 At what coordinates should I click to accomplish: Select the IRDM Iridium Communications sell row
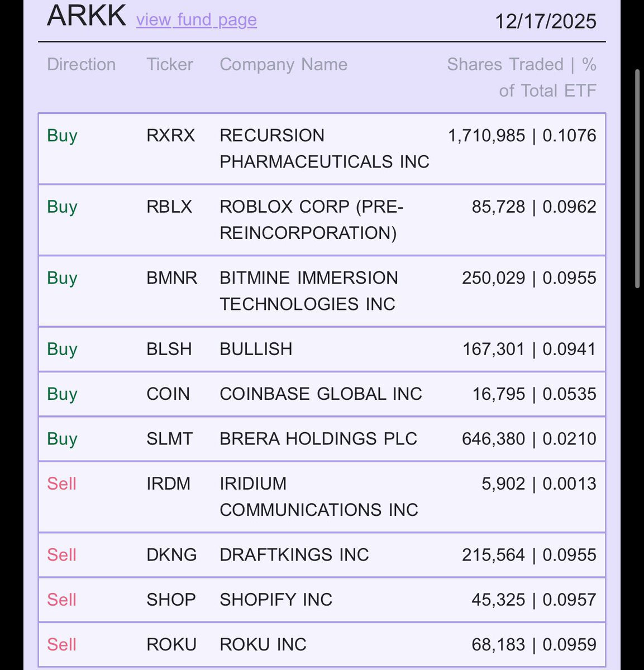[x=322, y=497]
